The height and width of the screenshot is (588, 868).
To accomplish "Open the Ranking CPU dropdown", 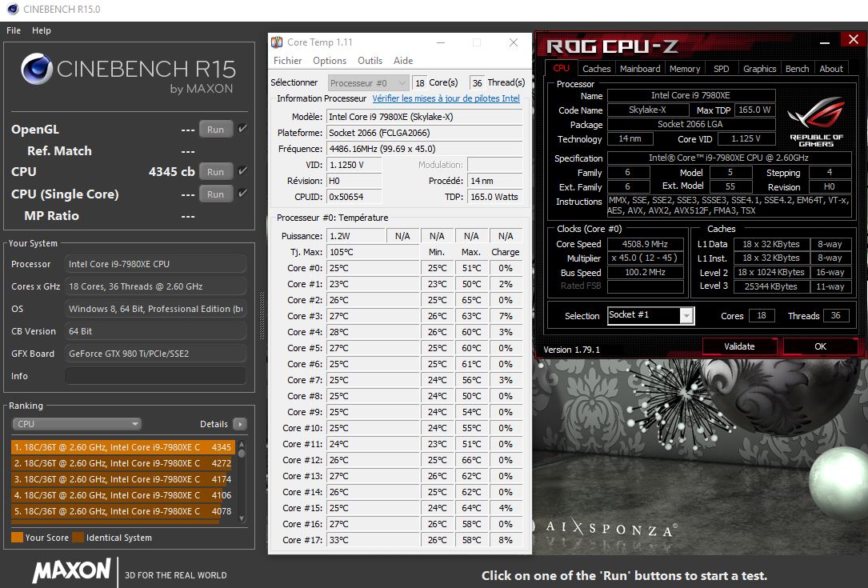I will [77, 424].
